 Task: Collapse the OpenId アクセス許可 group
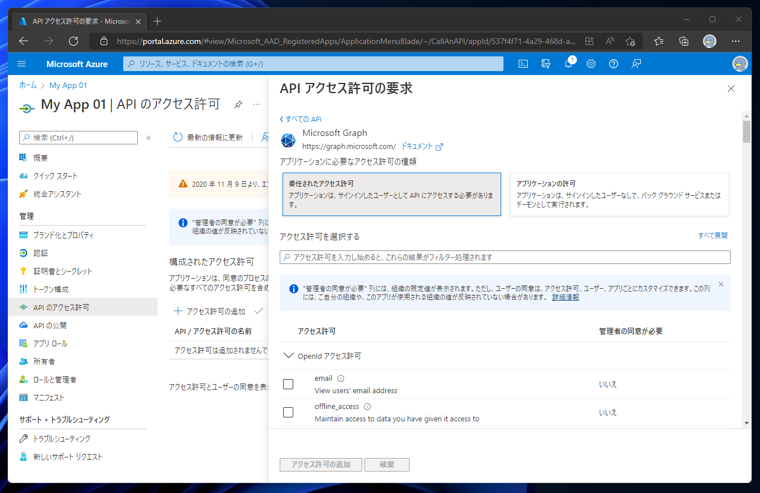click(288, 356)
